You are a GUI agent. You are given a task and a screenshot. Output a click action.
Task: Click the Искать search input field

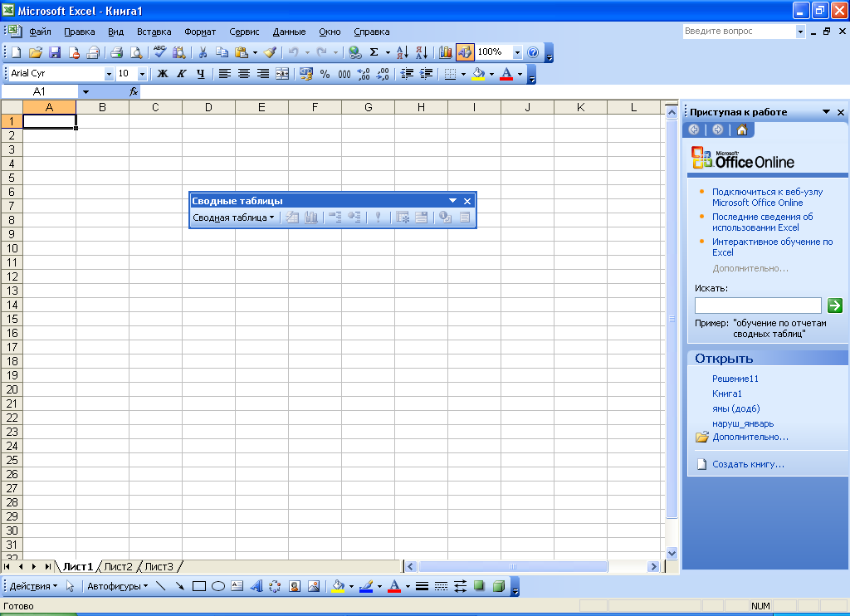758,306
